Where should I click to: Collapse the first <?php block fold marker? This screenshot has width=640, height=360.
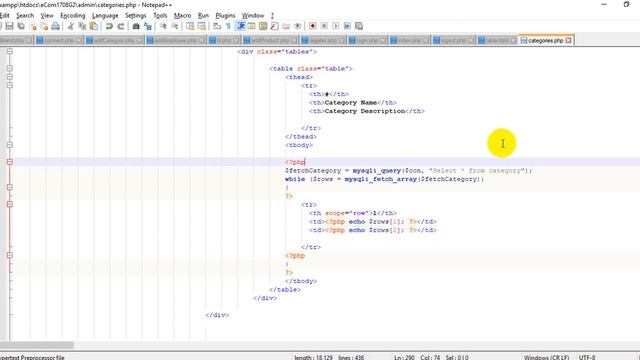(10, 162)
